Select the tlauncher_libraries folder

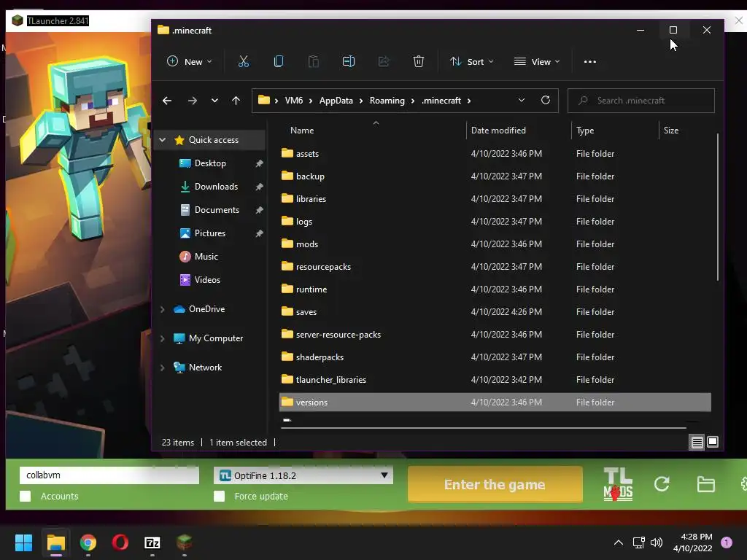pos(495,380)
